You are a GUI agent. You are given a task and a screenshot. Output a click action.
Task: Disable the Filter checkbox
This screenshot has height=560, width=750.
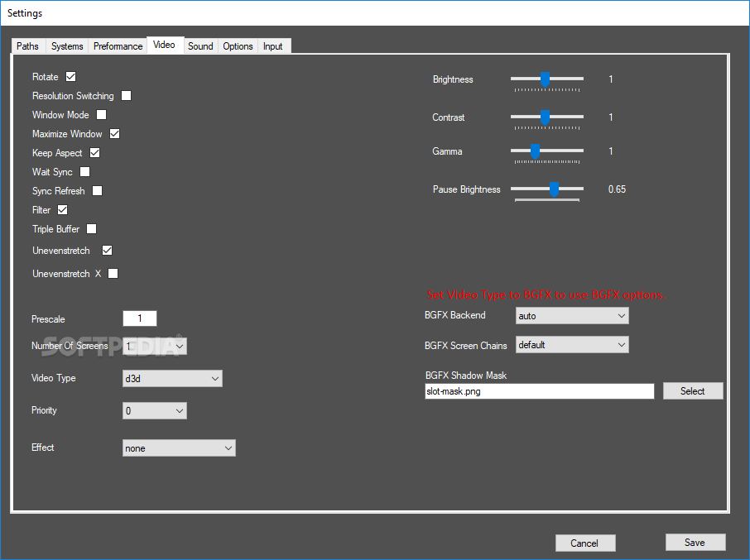pyautogui.click(x=63, y=210)
